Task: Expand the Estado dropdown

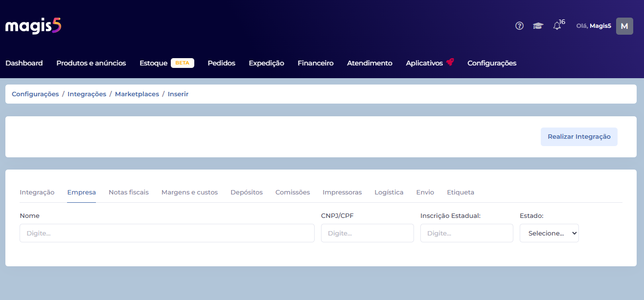Action: pyautogui.click(x=549, y=233)
